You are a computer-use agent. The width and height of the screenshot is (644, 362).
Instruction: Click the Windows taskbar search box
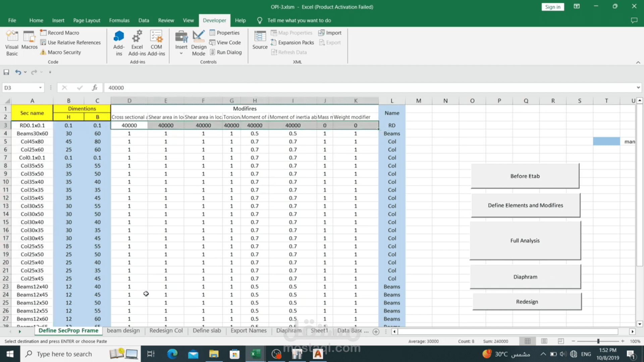64,354
